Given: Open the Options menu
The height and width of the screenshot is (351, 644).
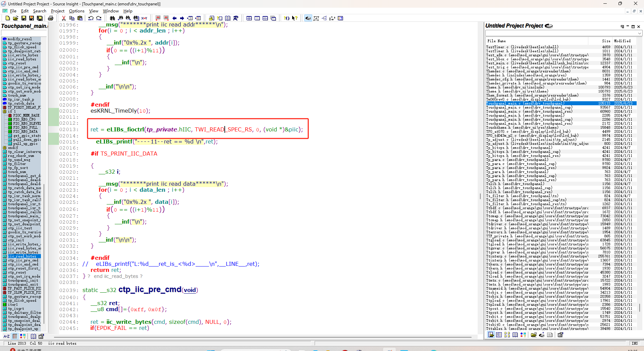Looking at the screenshot, I should [77, 11].
